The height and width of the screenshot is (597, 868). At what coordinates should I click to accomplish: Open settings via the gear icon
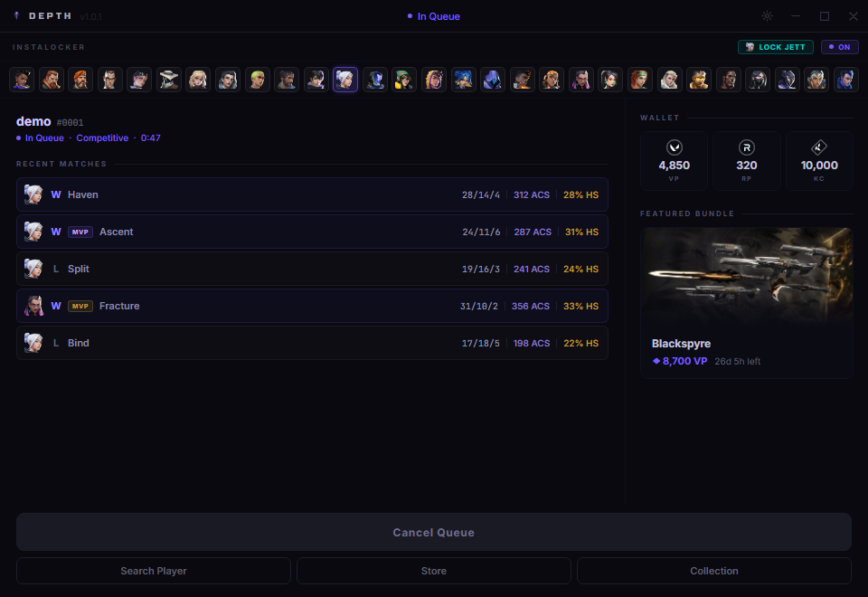click(767, 16)
